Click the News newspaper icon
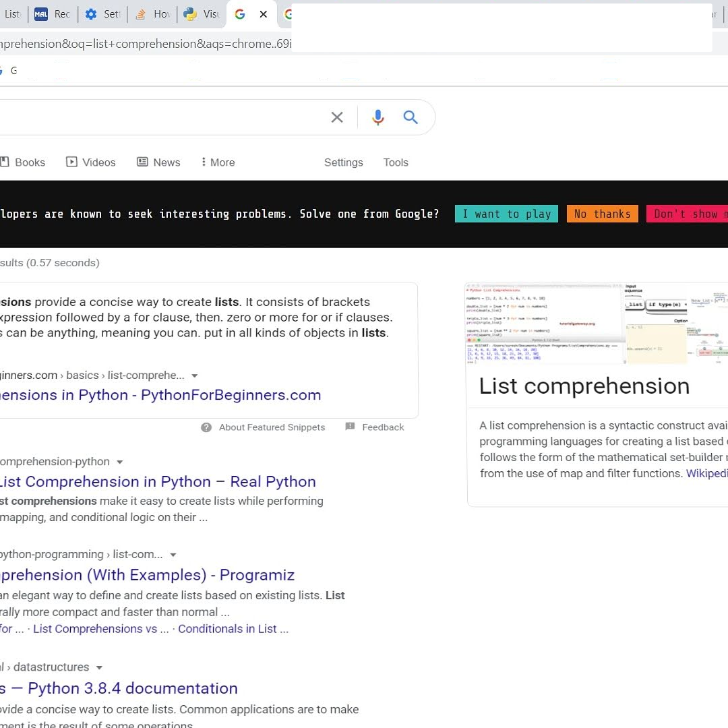The width and height of the screenshot is (728, 728). (142, 162)
